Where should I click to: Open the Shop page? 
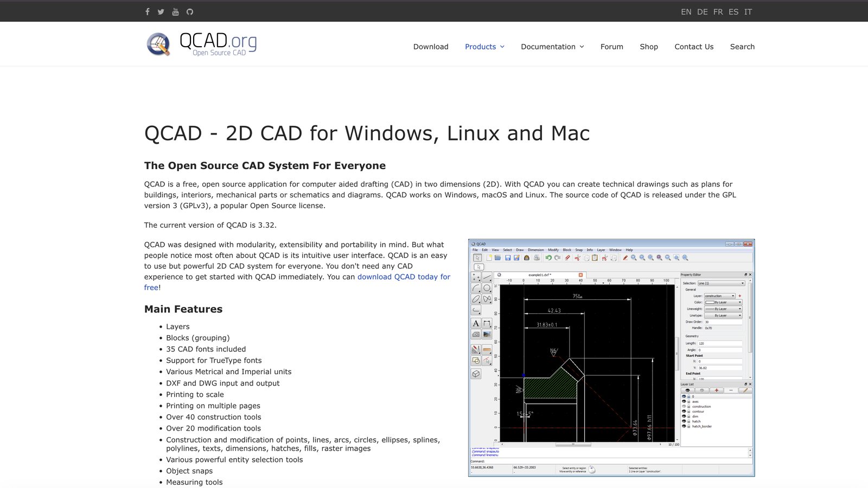pyautogui.click(x=649, y=47)
